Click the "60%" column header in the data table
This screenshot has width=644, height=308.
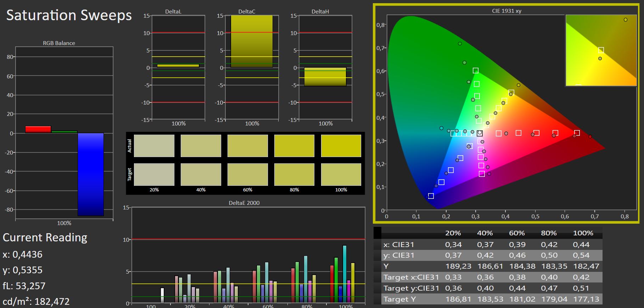[517, 233]
